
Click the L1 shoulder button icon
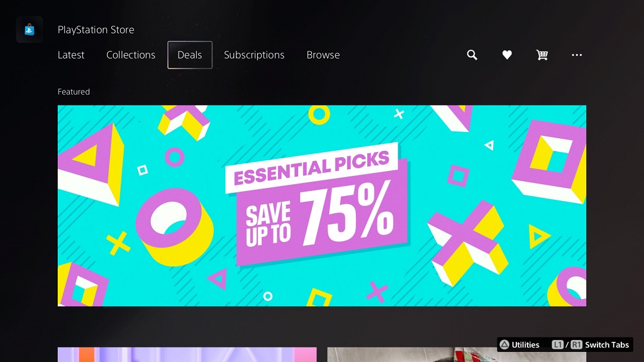click(557, 345)
